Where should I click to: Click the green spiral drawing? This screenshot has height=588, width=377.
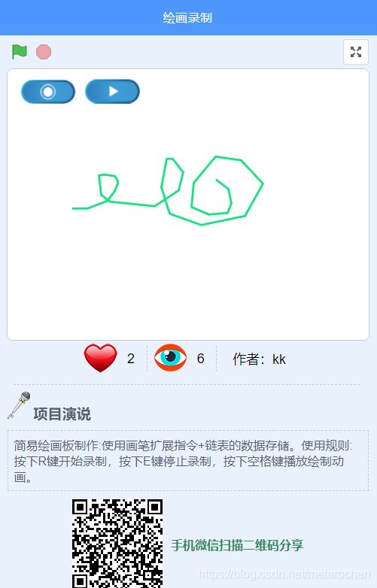click(x=227, y=191)
